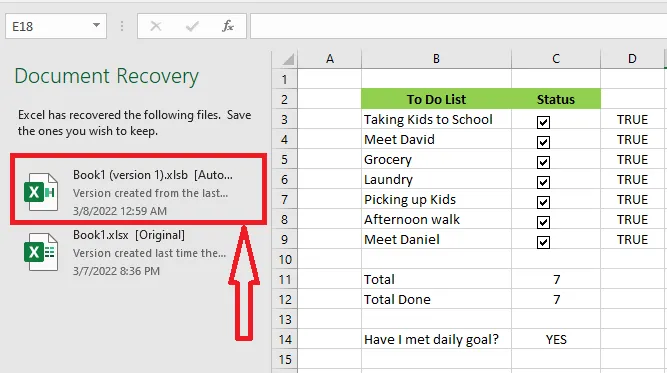The height and width of the screenshot is (373, 667).
Task: Select the To Do List header cell
Action: (x=436, y=99)
